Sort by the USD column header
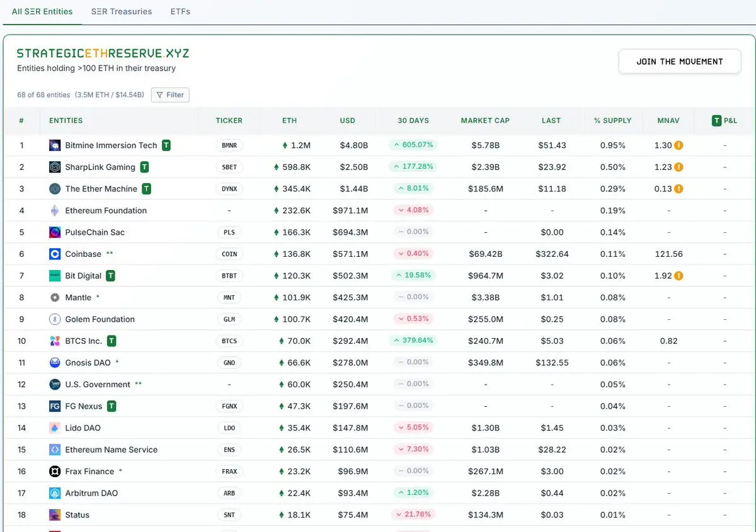 pyautogui.click(x=348, y=121)
